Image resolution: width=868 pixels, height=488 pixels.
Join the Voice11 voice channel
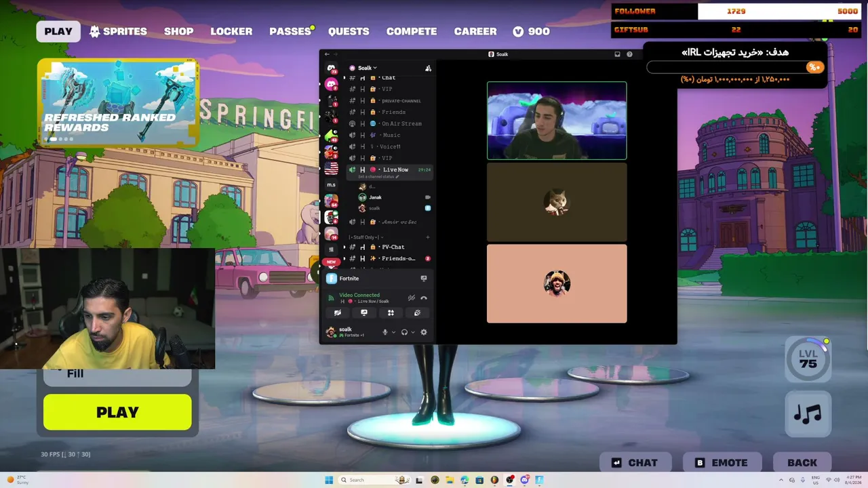click(x=389, y=146)
